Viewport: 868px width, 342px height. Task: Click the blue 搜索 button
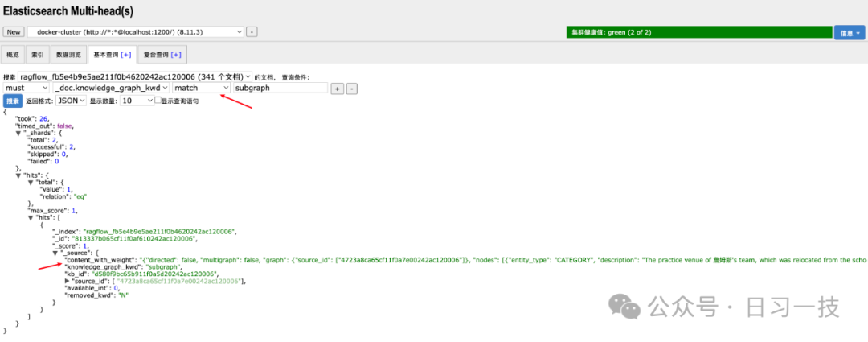click(12, 101)
